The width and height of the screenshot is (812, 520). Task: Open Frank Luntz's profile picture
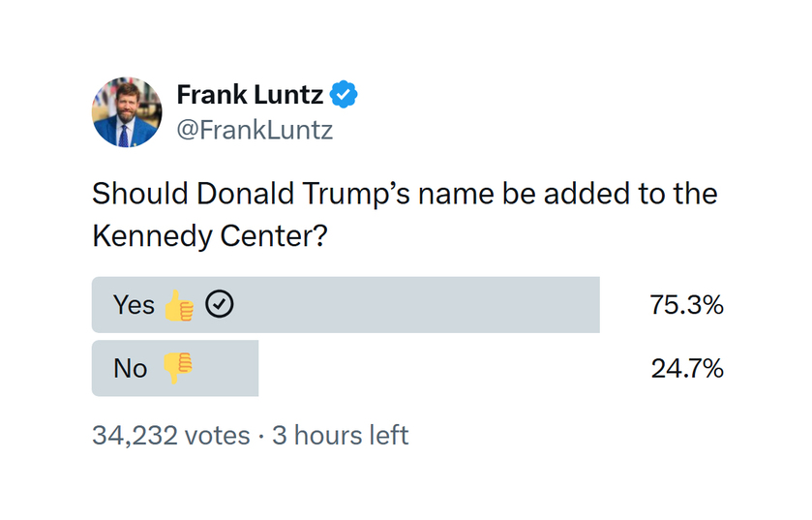[x=127, y=112]
